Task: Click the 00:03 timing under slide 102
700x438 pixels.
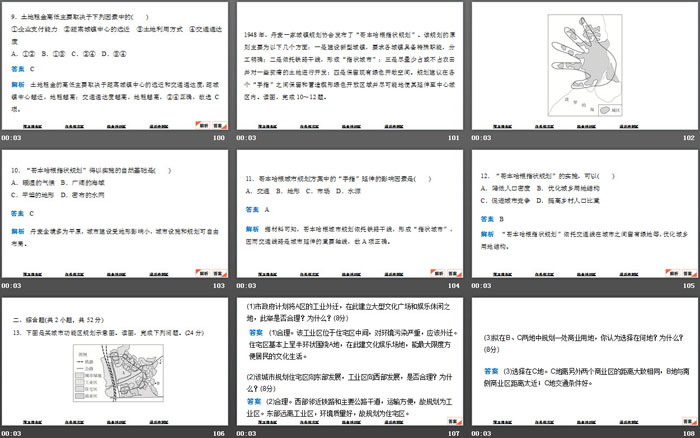Action: point(481,138)
